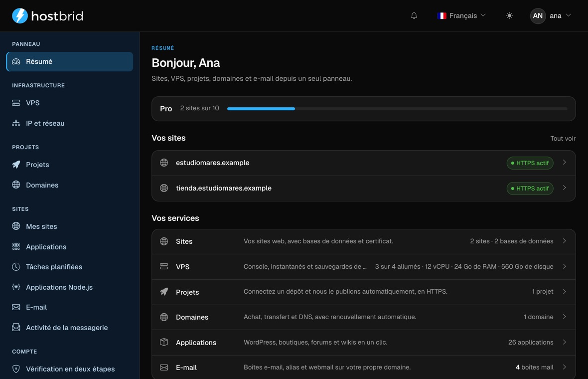Expand the tienda.estudiomares.example row chevron
This screenshot has width=588, height=379.
[565, 188]
